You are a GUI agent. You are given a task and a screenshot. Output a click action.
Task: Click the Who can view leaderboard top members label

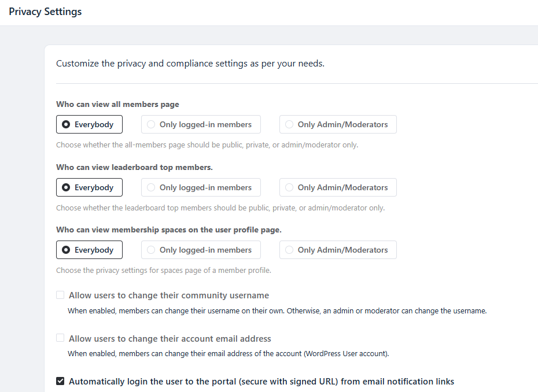pyautogui.click(x=134, y=167)
